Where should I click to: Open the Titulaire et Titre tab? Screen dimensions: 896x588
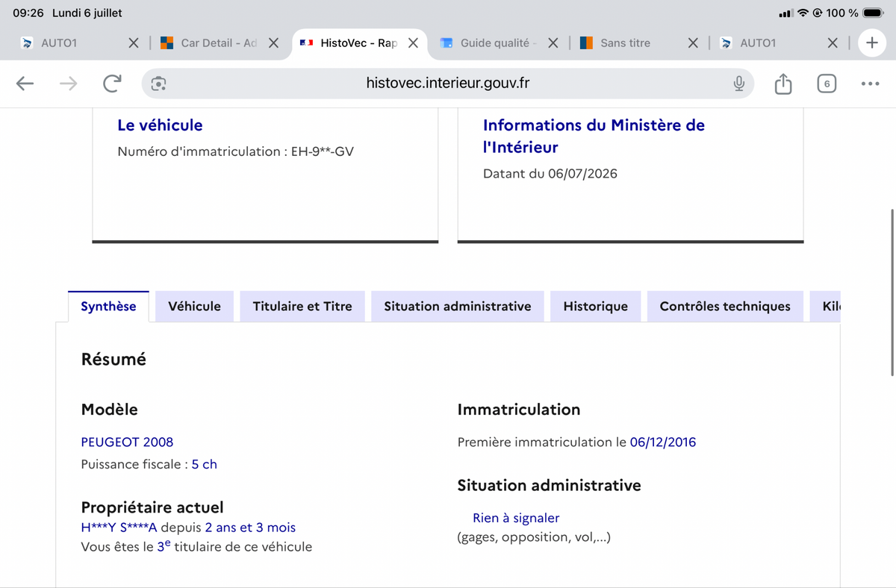[302, 306]
